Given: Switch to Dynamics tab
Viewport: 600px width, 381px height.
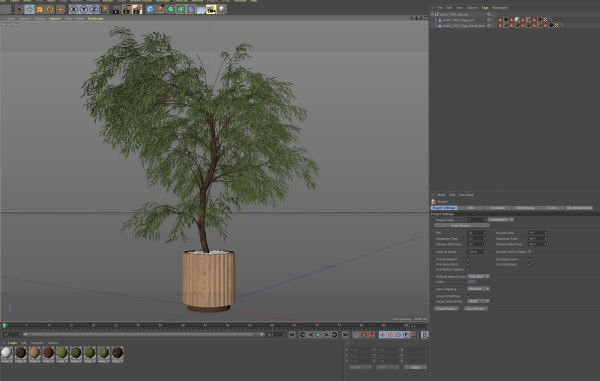Looking at the screenshot, I should (x=498, y=208).
